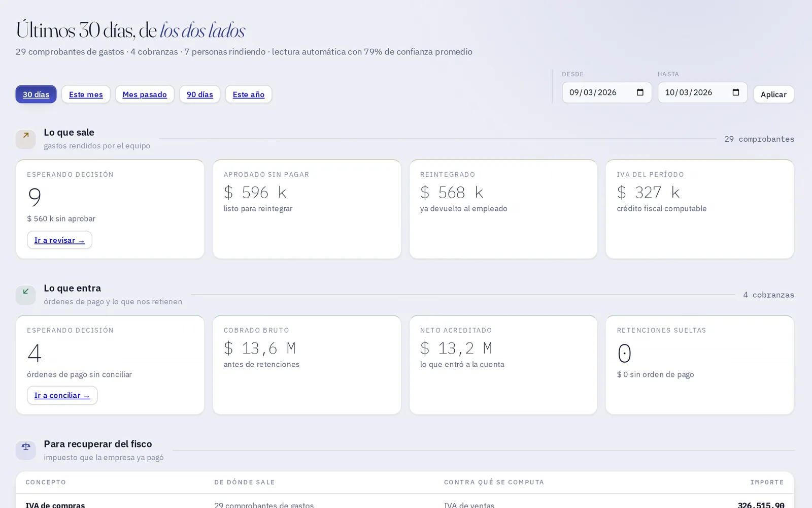The height and width of the screenshot is (508, 812).
Task: Click the Cobrado bruto $ 13,6 M value
Action: coord(260,348)
